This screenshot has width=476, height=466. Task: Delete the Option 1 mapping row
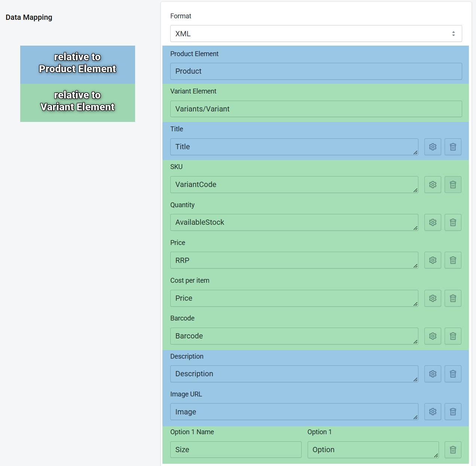pos(453,450)
